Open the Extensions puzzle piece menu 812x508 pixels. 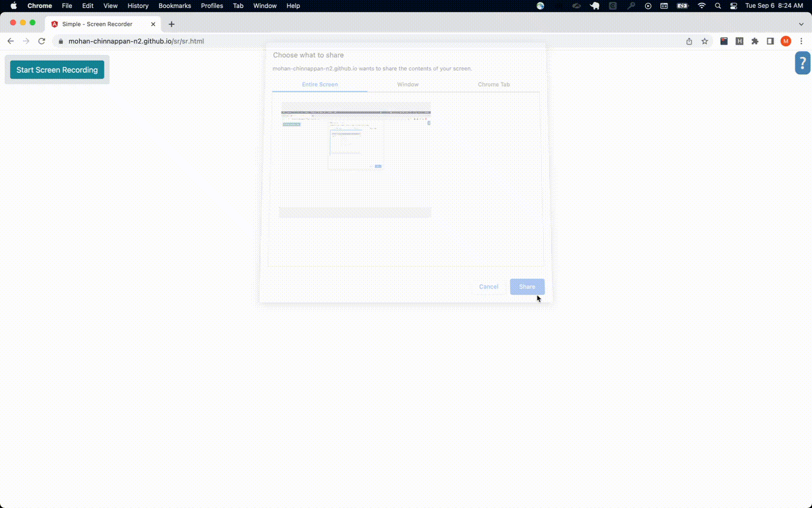pyautogui.click(x=755, y=41)
